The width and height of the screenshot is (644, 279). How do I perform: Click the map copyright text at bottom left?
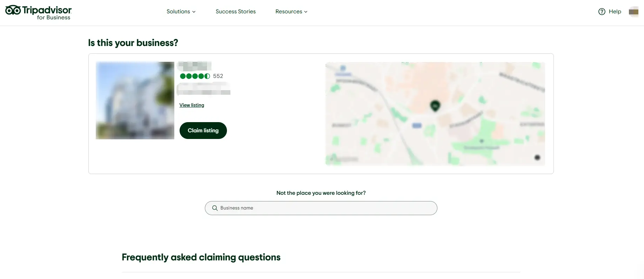345,159
